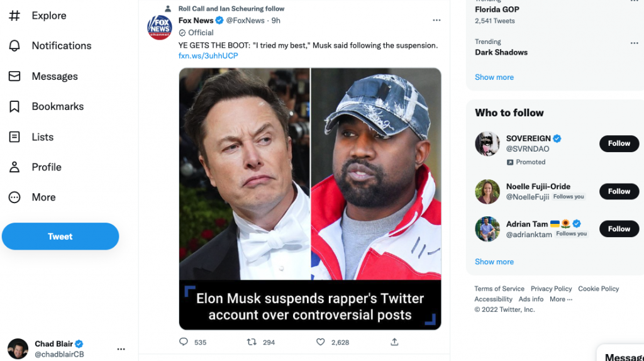The width and height of the screenshot is (644, 361).
Task: Follow the SOVEREIGN account
Action: (619, 143)
